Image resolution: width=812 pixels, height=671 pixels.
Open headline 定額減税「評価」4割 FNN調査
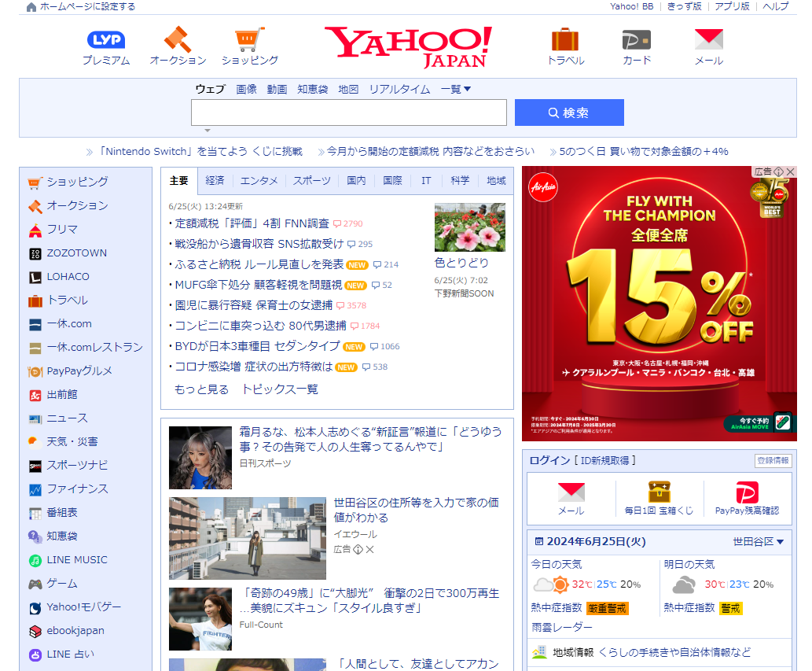pyautogui.click(x=252, y=223)
